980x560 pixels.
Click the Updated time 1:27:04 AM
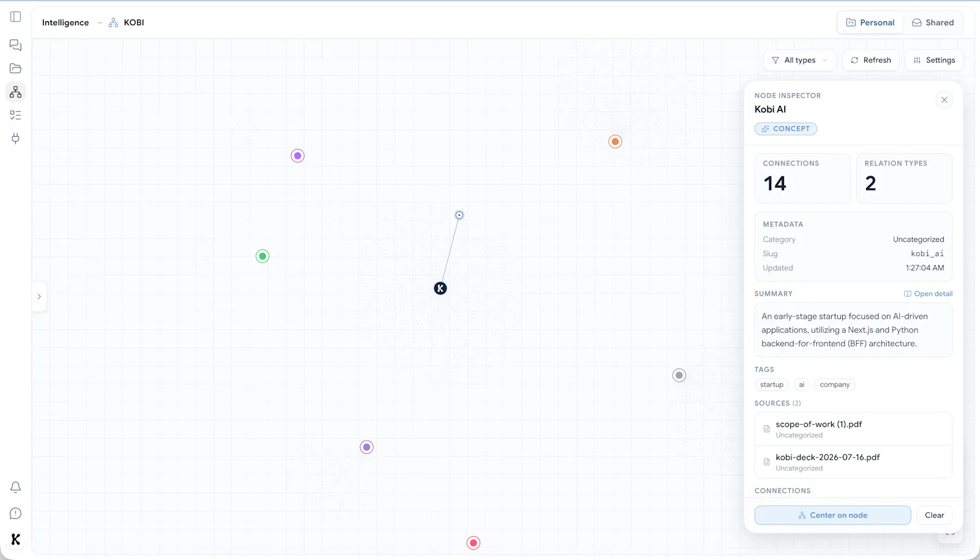[925, 268]
